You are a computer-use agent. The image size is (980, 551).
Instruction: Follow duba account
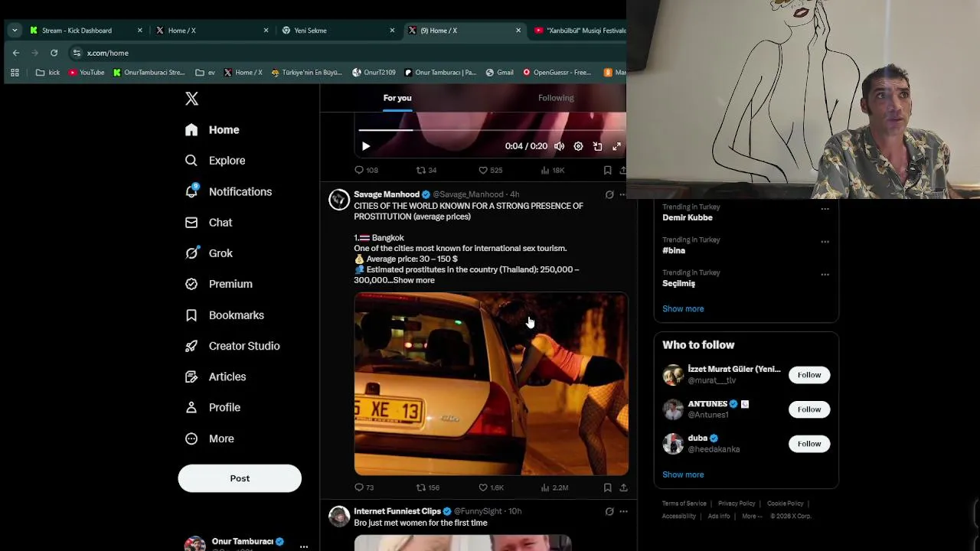pos(809,444)
